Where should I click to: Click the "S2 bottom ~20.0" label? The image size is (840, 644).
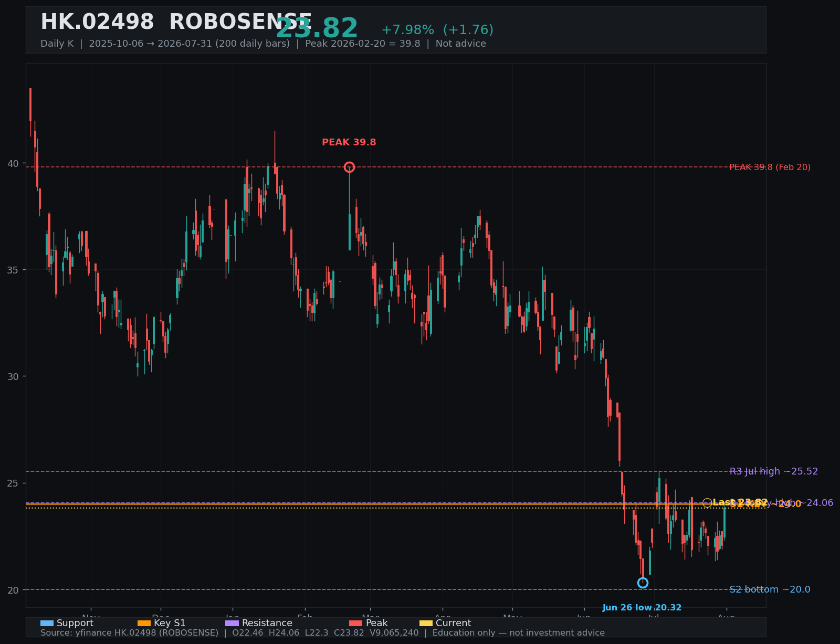(x=770, y=589)
